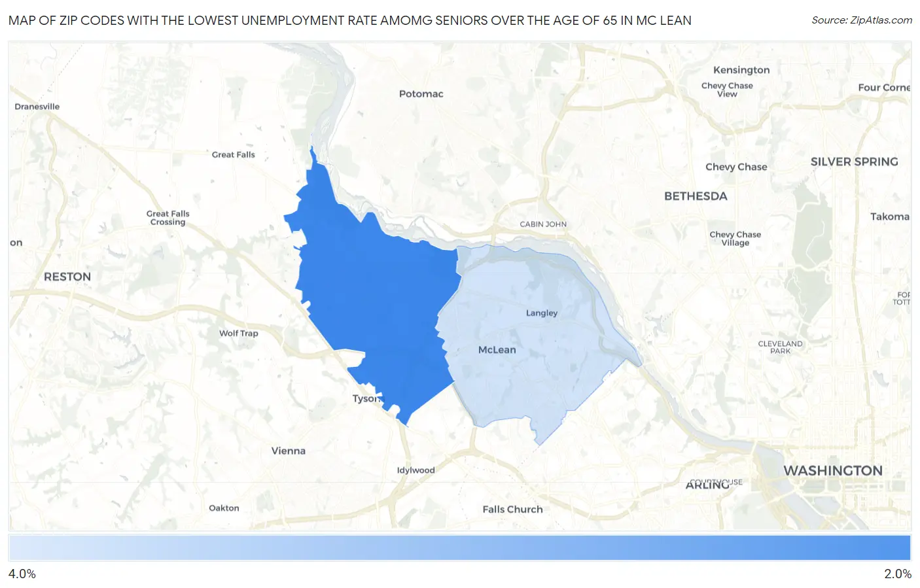Click the WASHINGTON map label
The image size is (920, 588).
click(833, 470)
